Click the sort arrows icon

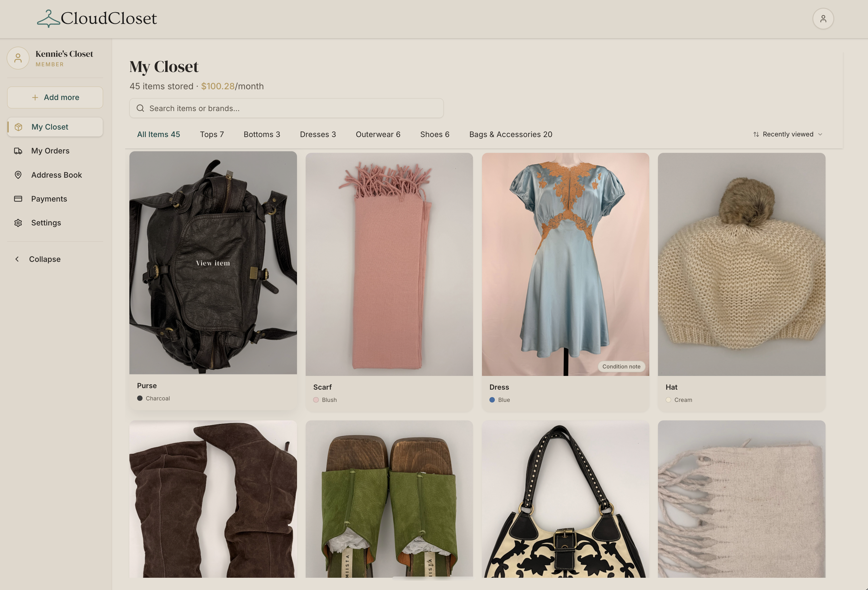coord(756,134)
